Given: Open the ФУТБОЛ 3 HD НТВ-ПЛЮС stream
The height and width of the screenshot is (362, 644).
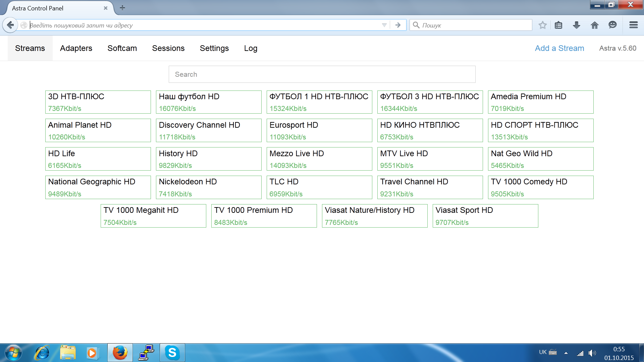Looking at the screenshot, I should (430, 102).
